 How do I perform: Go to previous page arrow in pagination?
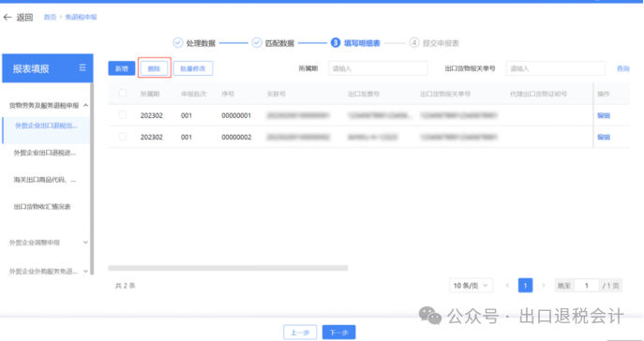[x=508, y=286]
